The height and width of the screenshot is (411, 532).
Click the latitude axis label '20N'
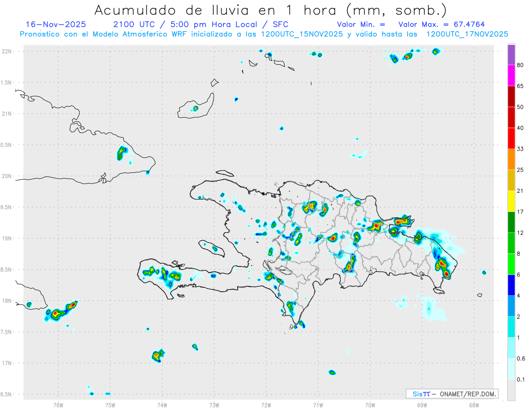coord(7,176)
